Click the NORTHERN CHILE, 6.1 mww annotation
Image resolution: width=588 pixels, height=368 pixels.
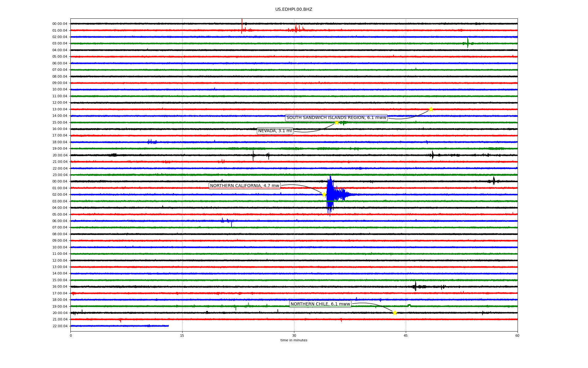pyautogui.click(x=320, y=304)
